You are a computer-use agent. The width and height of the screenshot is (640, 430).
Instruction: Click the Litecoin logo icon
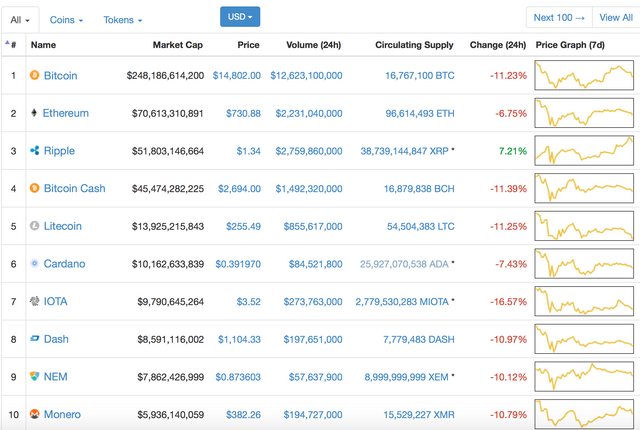[x=35, y=226]
